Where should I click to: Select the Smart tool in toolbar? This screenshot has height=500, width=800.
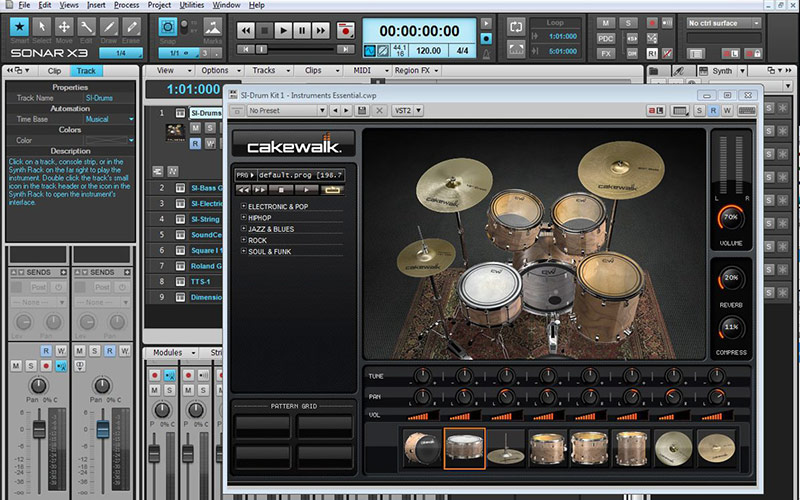point(17,29)
